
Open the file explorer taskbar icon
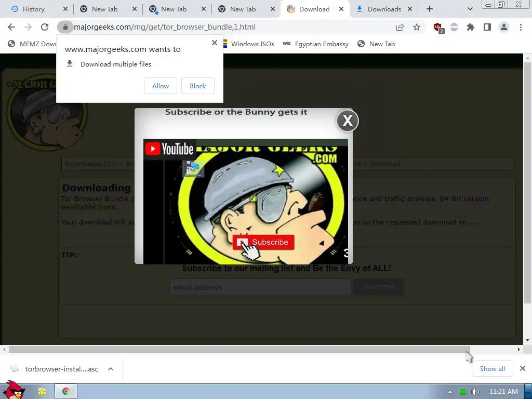(42, 391)
